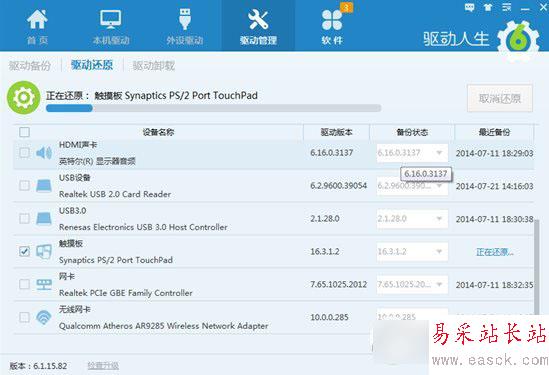Click the text Qualcomm Atheros AR9285 Wireless Network Adapter

point(164,326)
